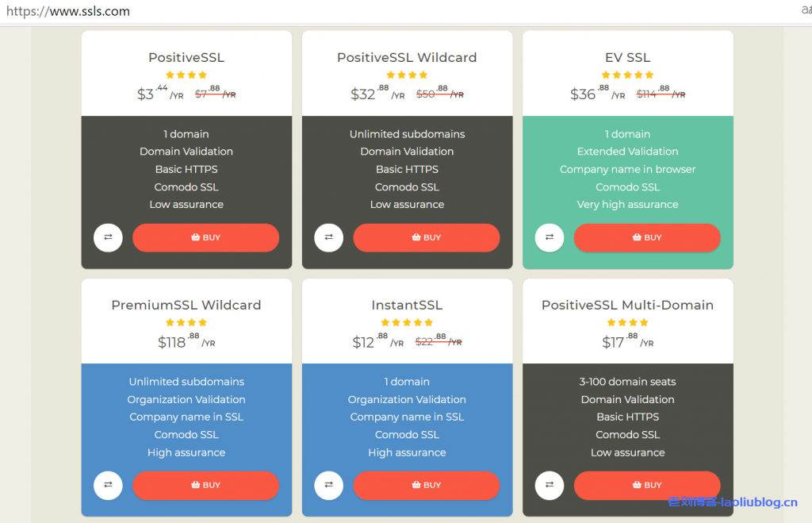The image size is (812, 523).
Task: Select the PremiumSSL Wildcard heading
Action: pos(186,305)
